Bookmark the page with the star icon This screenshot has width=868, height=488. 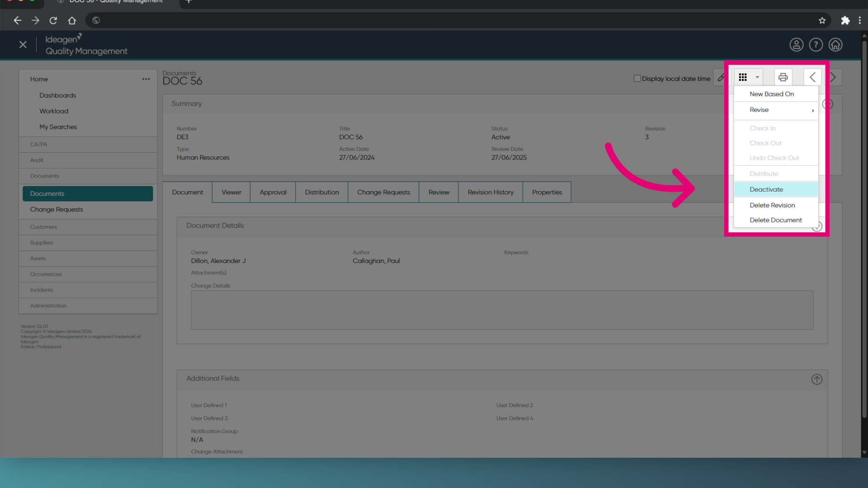(822, 20)
